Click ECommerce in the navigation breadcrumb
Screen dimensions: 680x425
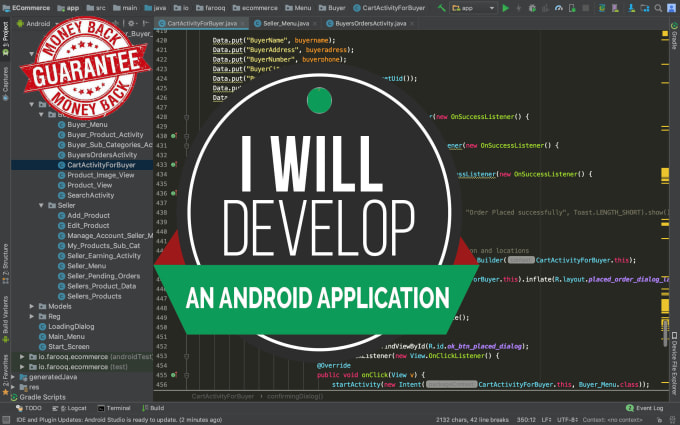[26, 8]
